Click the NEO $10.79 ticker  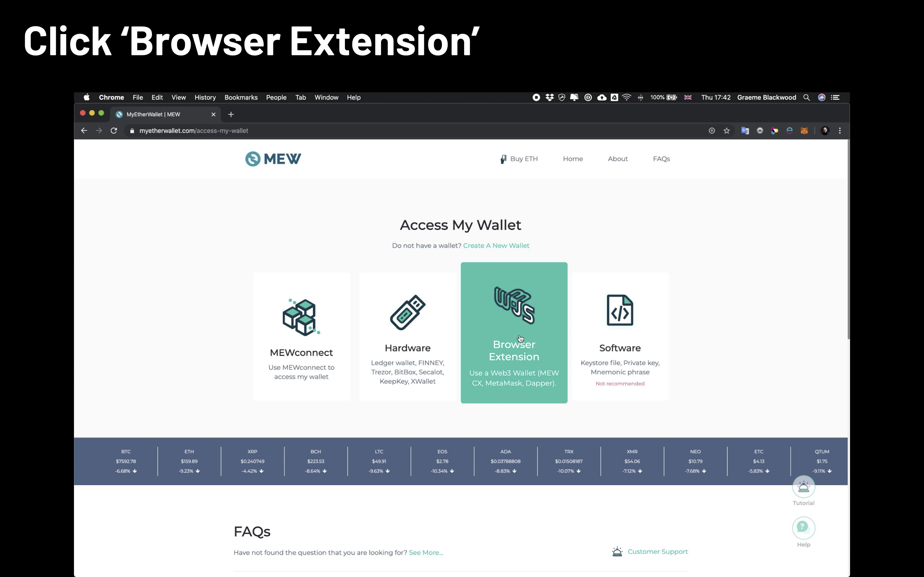click(695, 461)
